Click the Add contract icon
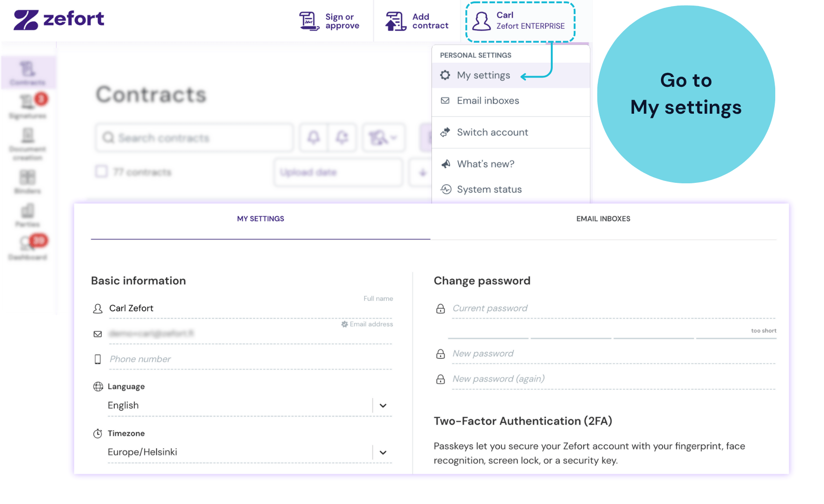The image size is (824, 504). (x=396, y=21)
